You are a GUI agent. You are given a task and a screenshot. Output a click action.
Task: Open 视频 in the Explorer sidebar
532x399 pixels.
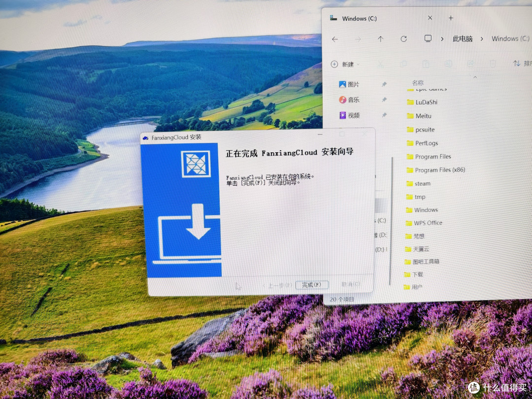(x=349, y=115)
